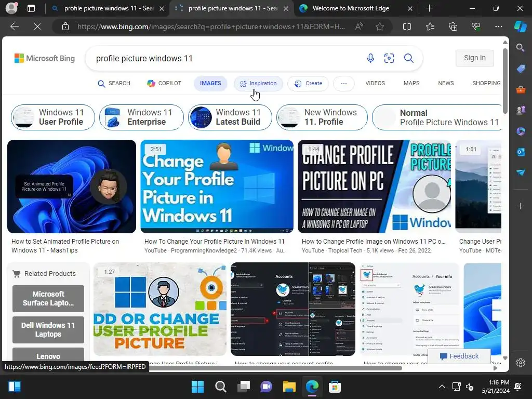
Task: Close the Welcome to Microsoft Edge tab
Action: coord(410,8)
